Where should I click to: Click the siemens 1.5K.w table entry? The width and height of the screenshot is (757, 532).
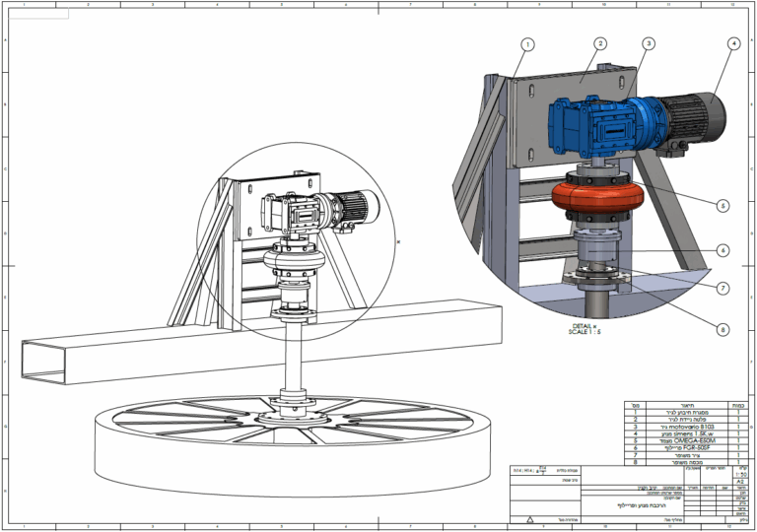tap(682, 432)
